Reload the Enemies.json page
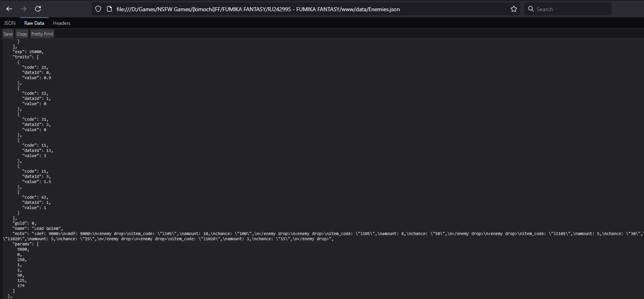 (38, 9)
